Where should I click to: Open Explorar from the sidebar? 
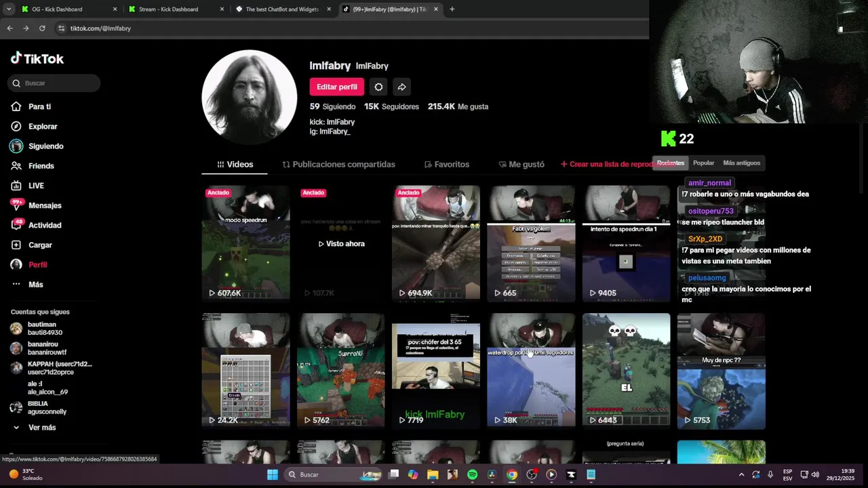tap(34, 126)
